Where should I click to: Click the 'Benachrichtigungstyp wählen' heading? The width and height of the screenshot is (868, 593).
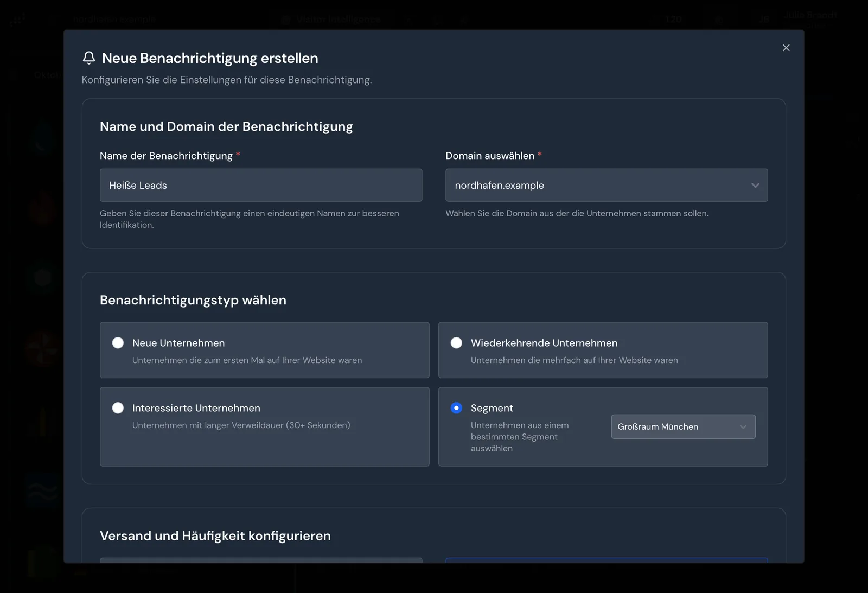(x=193, y=300)
